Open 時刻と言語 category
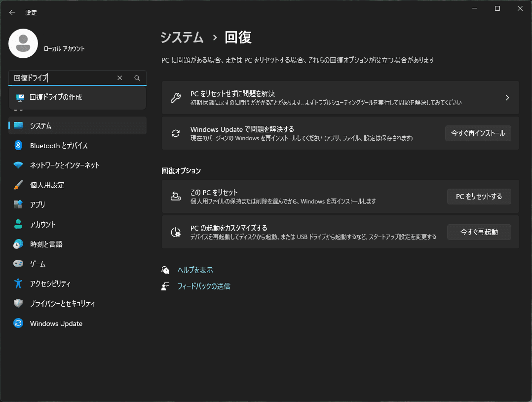The width and height of the screenshot is (532, 402). (77, 244)
